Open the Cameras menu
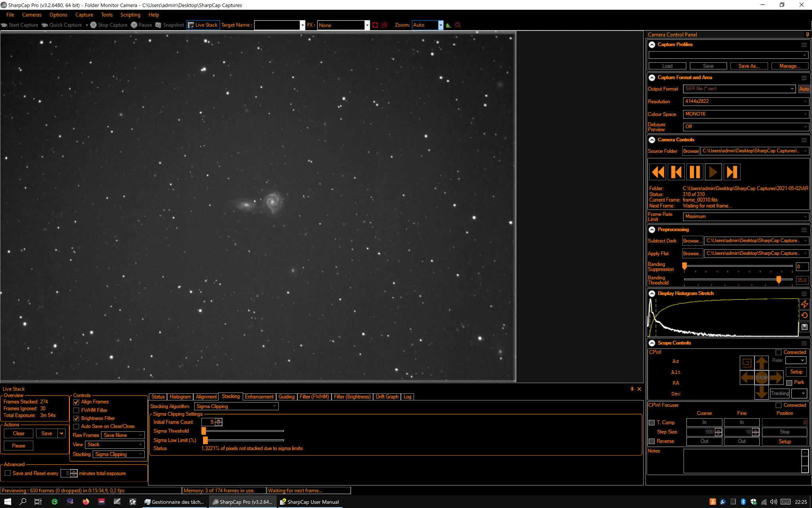The image size is (812, 508). pyautogui.click(x=32, y=15)
